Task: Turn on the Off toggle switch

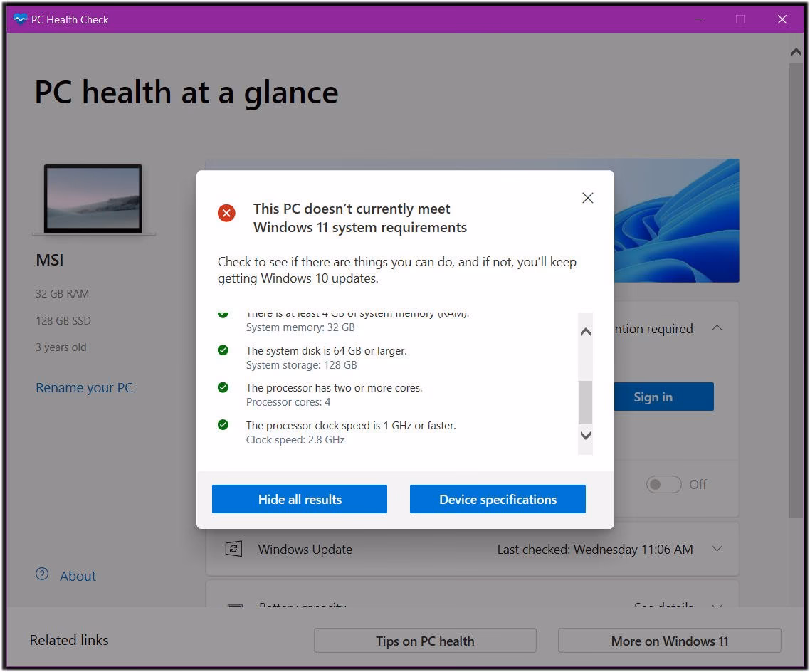Action: [663, 484]
